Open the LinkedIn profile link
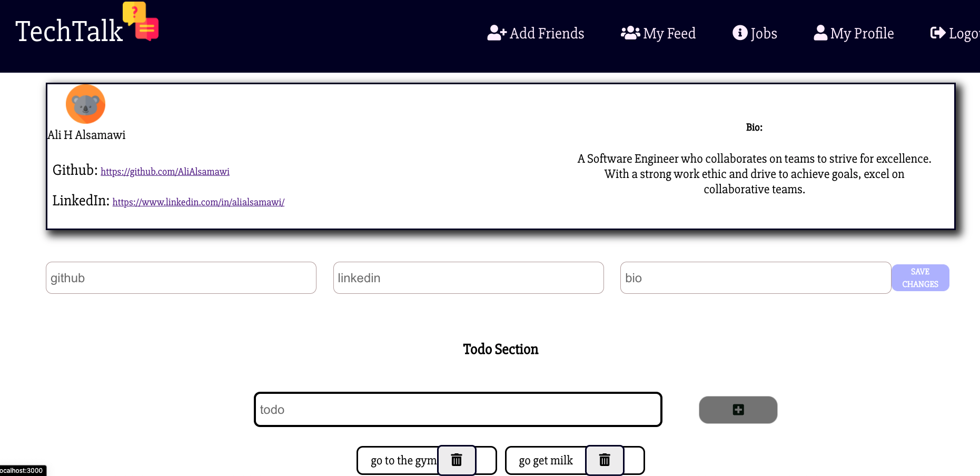Viewport: 980px width, 476px height. [x=198, y=202]
